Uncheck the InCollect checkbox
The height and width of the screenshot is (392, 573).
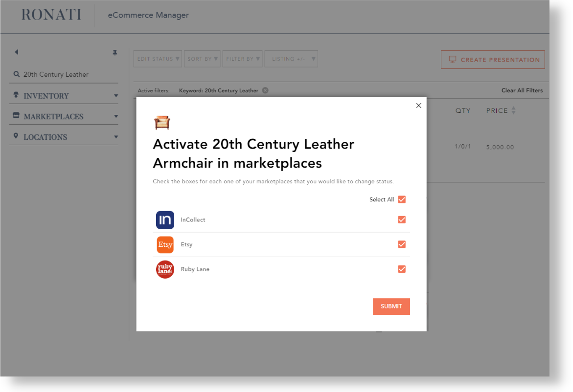(402, 220)
